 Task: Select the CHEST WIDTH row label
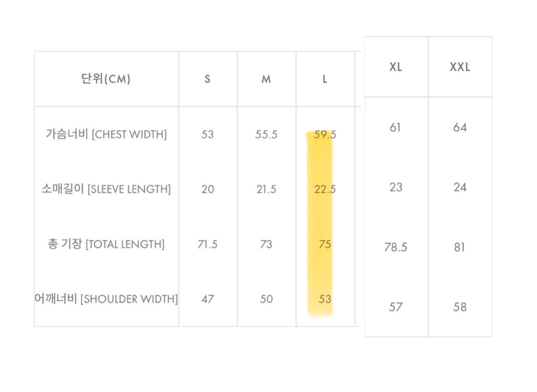click(106, 134)
